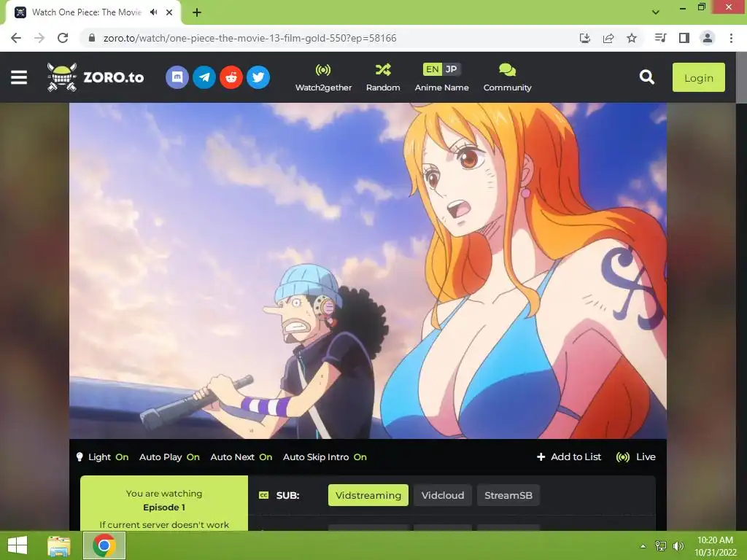This screenshot has height=560, width=747.
Task: Open tab search dropdown
Action: click(x=656, y=12)
